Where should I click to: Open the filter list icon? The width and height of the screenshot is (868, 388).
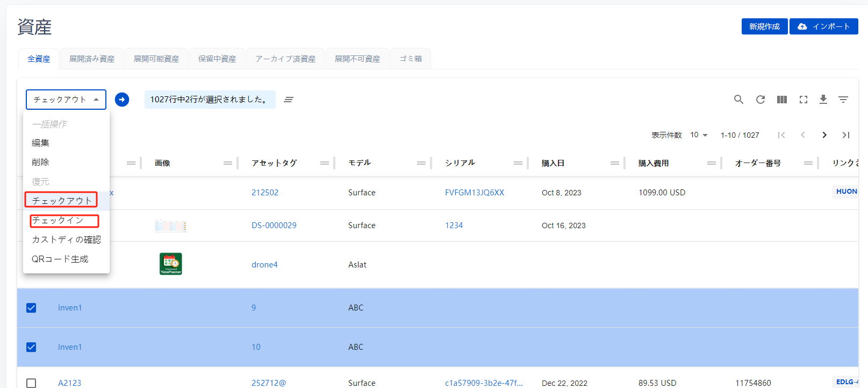843,100
